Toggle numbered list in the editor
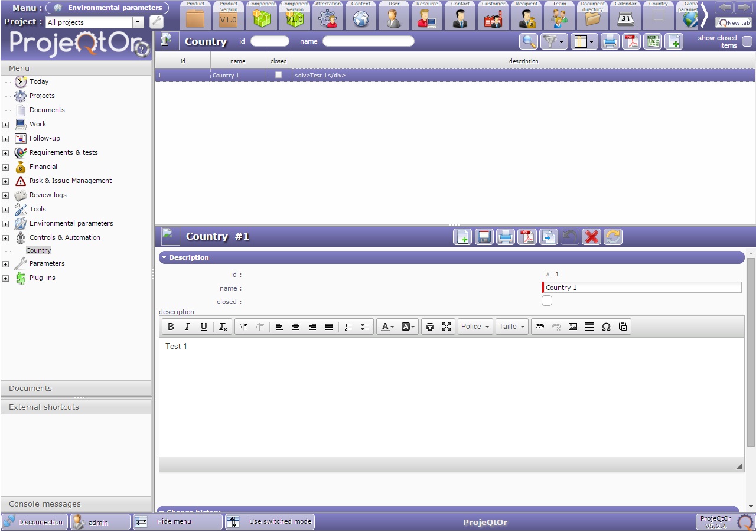Viewport: 756px width, 532px height. [348, 327]
